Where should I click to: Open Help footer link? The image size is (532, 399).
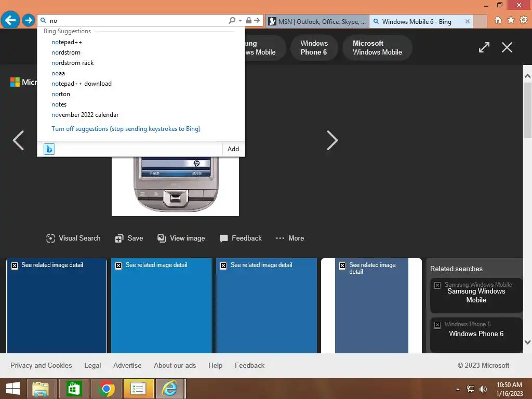click(216, 365)
